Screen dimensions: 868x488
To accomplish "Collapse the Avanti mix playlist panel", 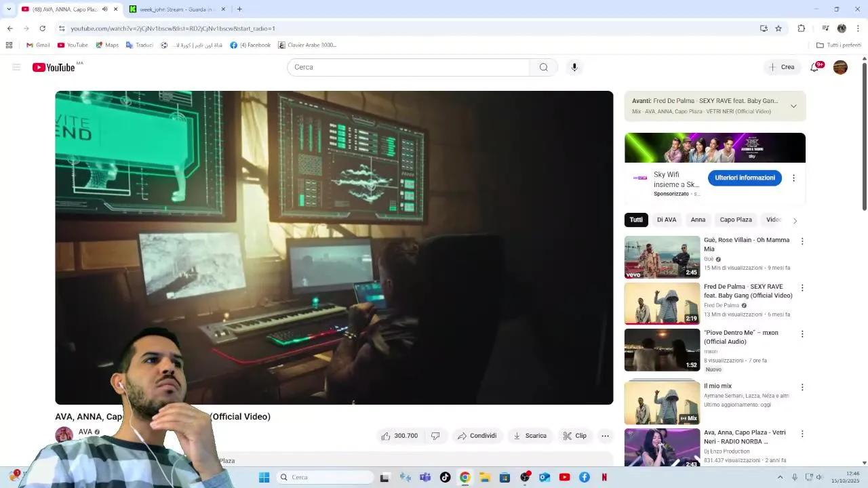I will point(793,106).
